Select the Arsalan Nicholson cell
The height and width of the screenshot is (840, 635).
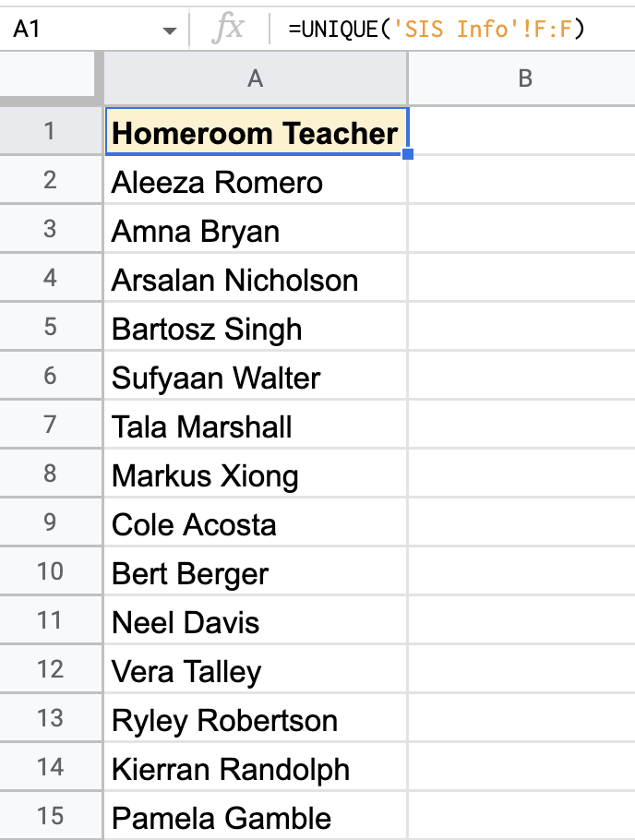point(255,281)
